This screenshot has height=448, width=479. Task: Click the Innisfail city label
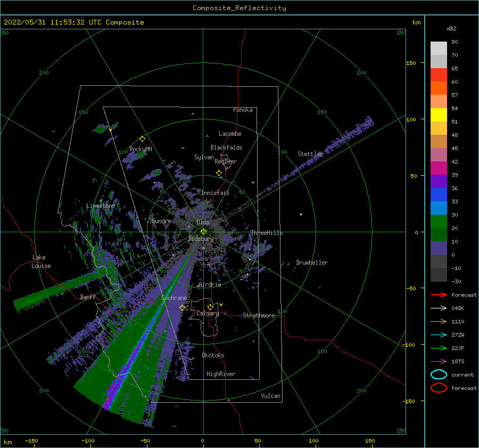click(x=215, y=193)
